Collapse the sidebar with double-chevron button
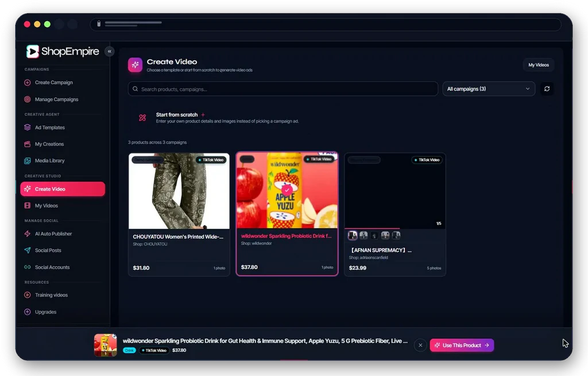The height and width of the screenshot is (376, 588). click(110, 52)
